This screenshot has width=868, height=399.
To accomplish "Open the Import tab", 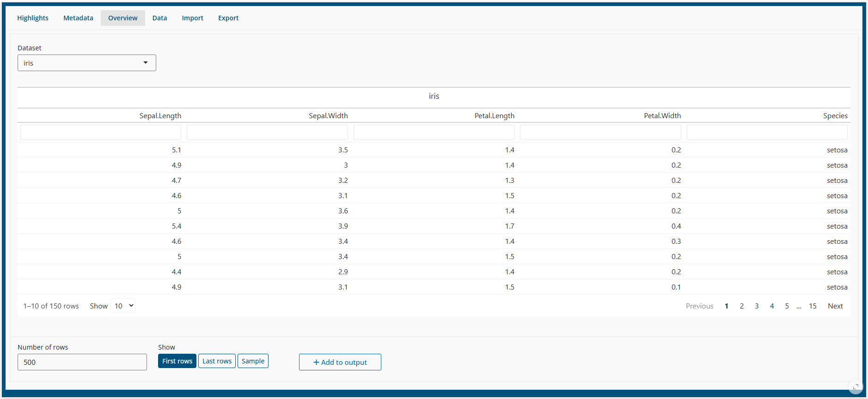I will pos(192,18).
